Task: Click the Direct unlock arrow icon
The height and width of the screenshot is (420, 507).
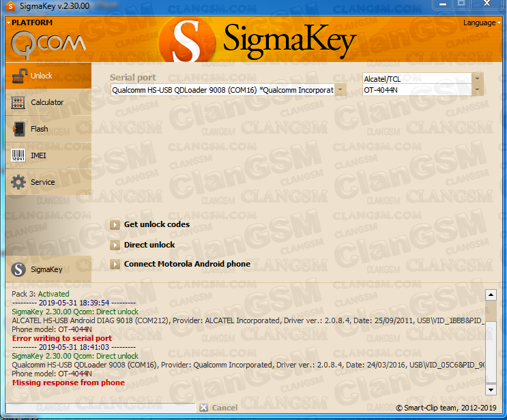Action: (115, 245)
